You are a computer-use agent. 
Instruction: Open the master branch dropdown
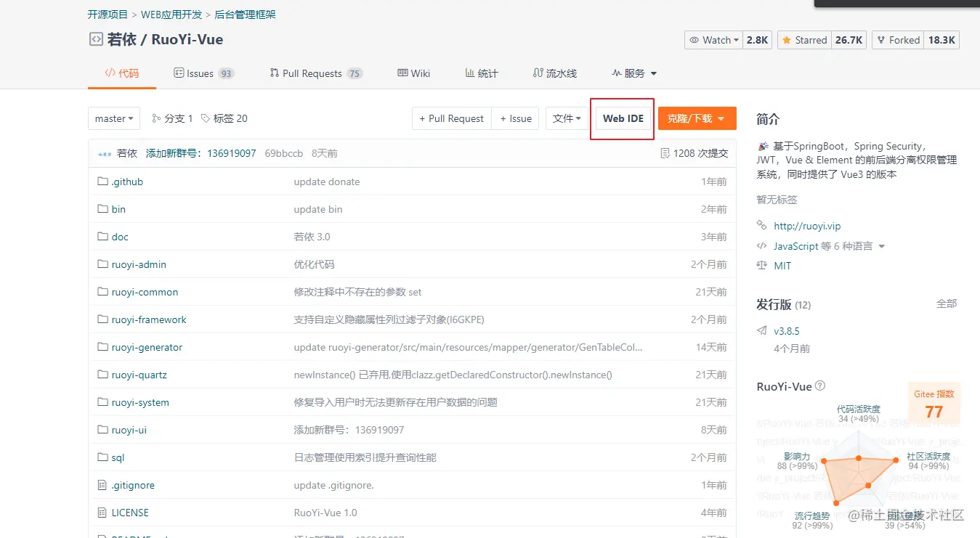pos(115,118)
